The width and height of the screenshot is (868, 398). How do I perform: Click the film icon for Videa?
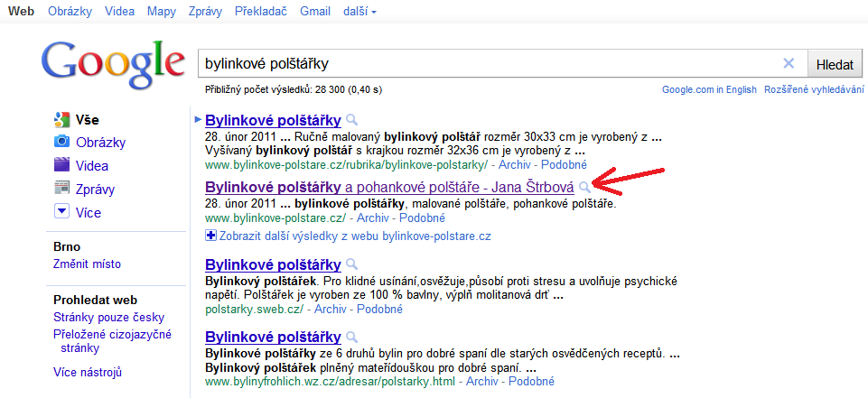(61, 165)
